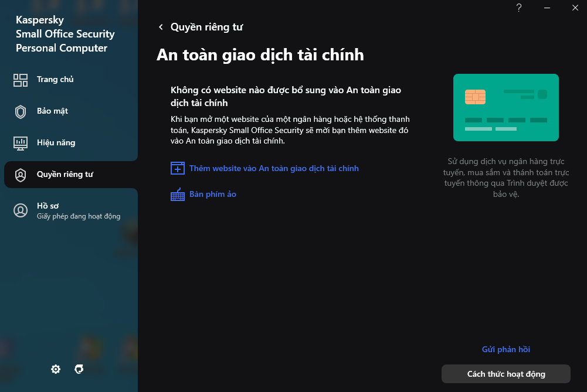Open help with the question mark icon

(x=519, y=8)
